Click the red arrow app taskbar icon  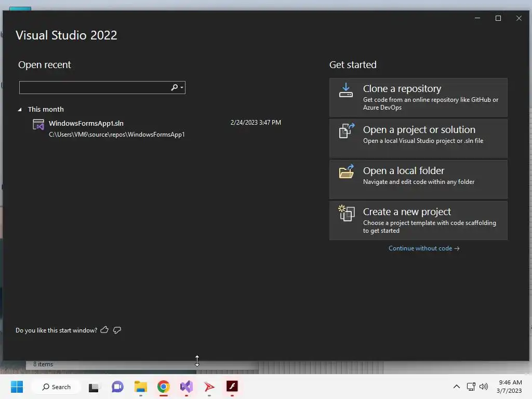[x=209, y=387]
